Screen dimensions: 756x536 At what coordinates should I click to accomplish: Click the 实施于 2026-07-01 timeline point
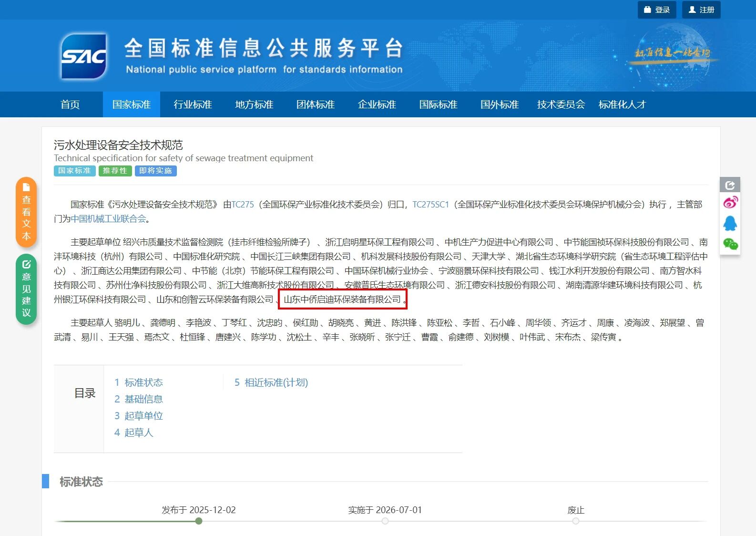pyautogui.click(x=385, y=521)
